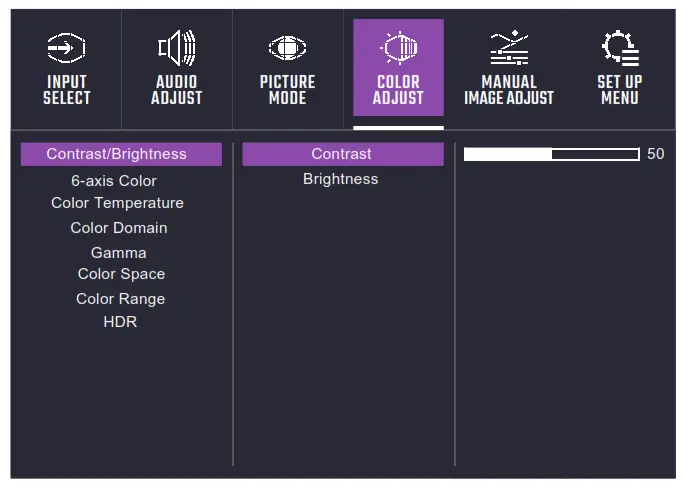This screenshot has width=688, height=491.
Task: Click the Picture Mode eye icon
Action: coord(287,49)
